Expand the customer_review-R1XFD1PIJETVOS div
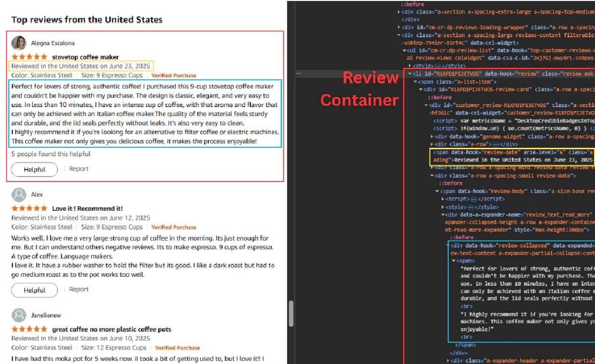The image size is (595, 364). (426, 105)
